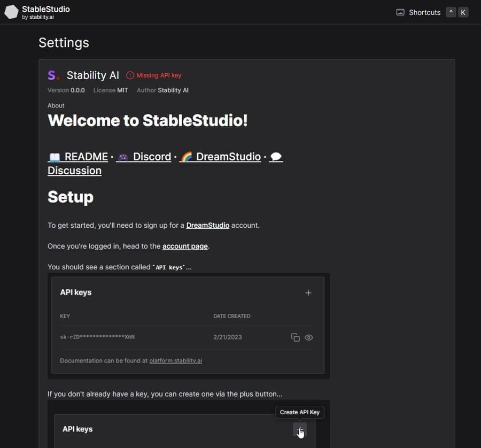This screenshot has height=448, width=481.
Task: Click the date 2/21/2023 cell
Action: 228,337
